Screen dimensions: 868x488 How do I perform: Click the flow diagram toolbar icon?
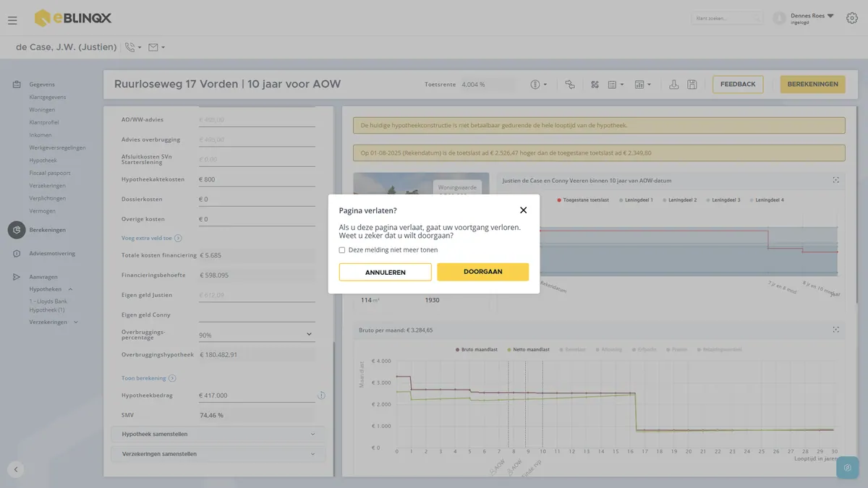click(x=570, y=85)
